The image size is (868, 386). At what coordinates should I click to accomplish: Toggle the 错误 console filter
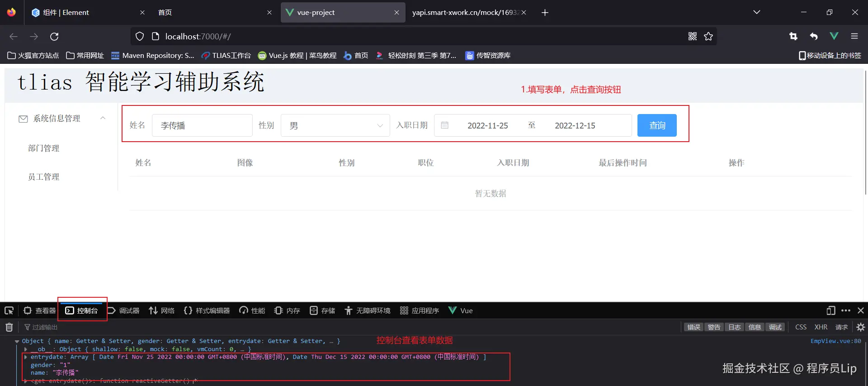tap(693, 327)
